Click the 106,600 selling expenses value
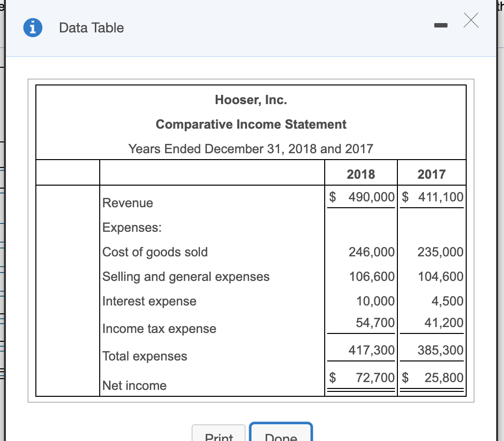Screen dimensions: 504x441 click(x=372, y=276)
